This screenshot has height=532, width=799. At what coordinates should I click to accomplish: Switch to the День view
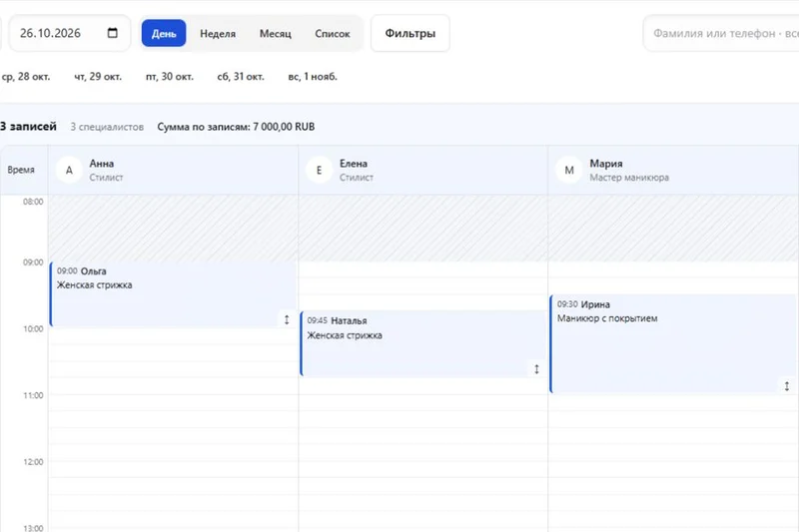point(164,33)
